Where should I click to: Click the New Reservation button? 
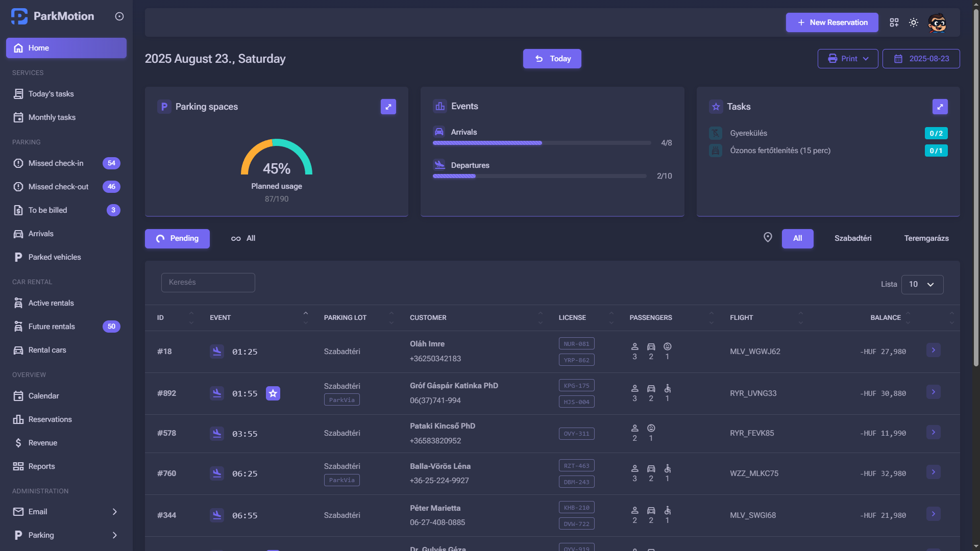pyautogui.click(x=831, y=22)
